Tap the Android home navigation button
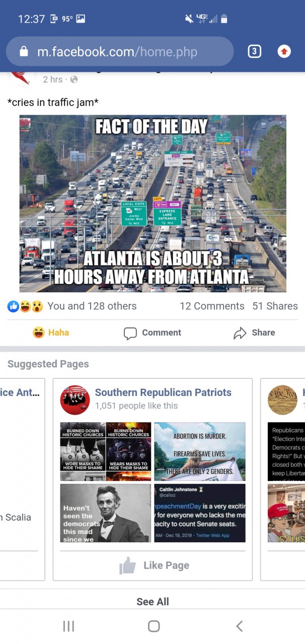The height and width of the screenshot is (644, 305). click(x=154, y=626)
